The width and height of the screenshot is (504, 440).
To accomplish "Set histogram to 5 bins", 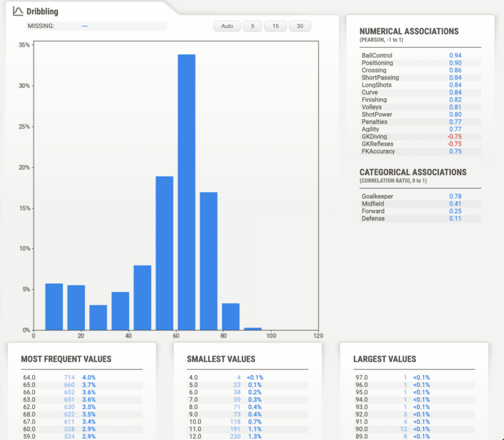I will point(253,26).
